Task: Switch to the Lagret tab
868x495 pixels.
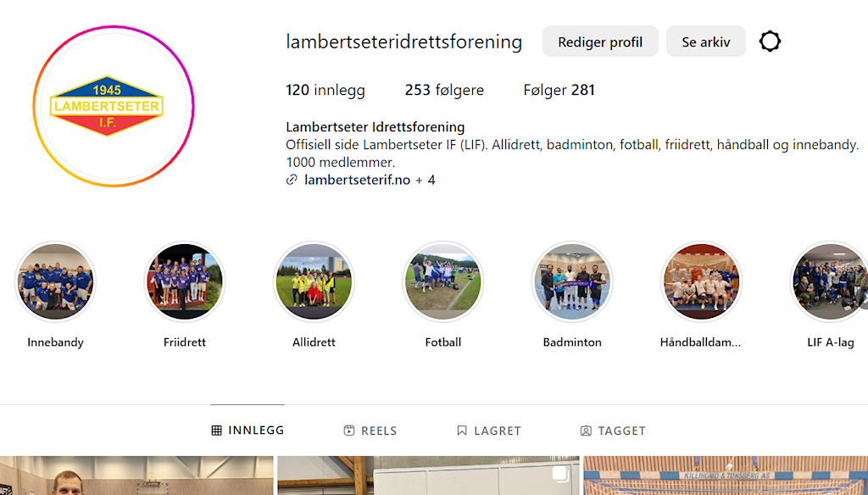Action: (489, 431)
